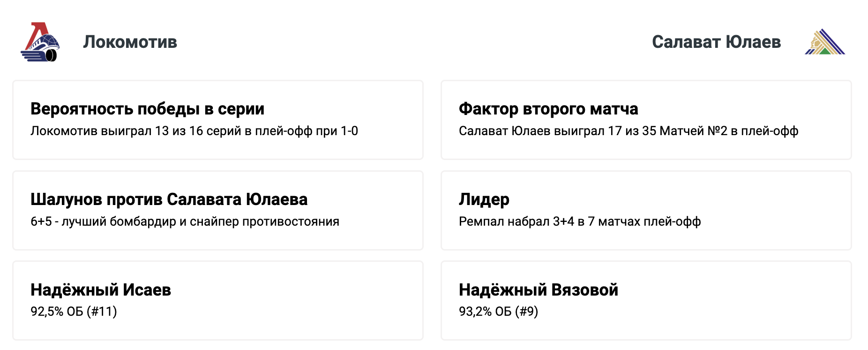Click the '92,5% ОБ' save percentage
The height and width of the screenshot is (350, 868).
[x=56, y=312]
